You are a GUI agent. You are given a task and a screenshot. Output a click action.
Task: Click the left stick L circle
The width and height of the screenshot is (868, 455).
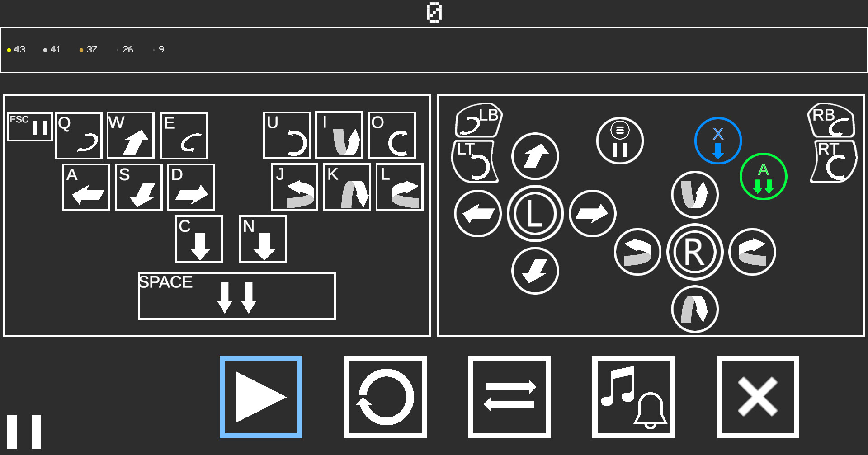coord(535,214)
